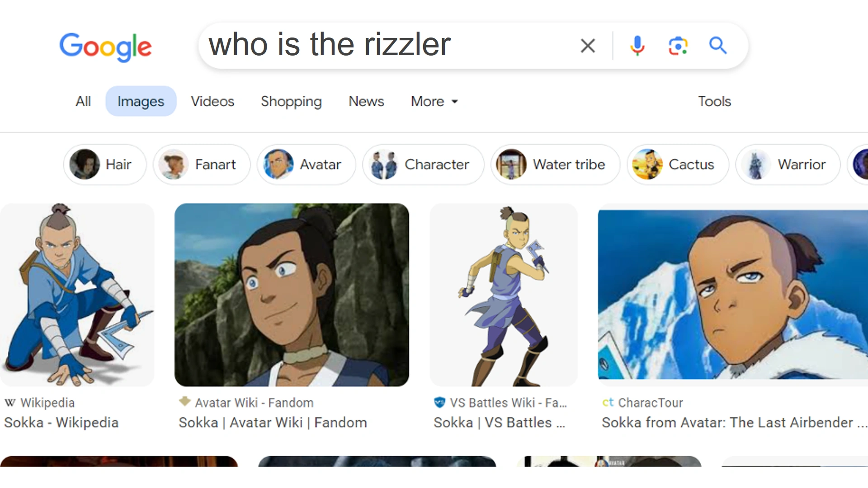Click the VS Battles Wiki favicon
This screenshot has width=868, height=488.
coord(440,402)
